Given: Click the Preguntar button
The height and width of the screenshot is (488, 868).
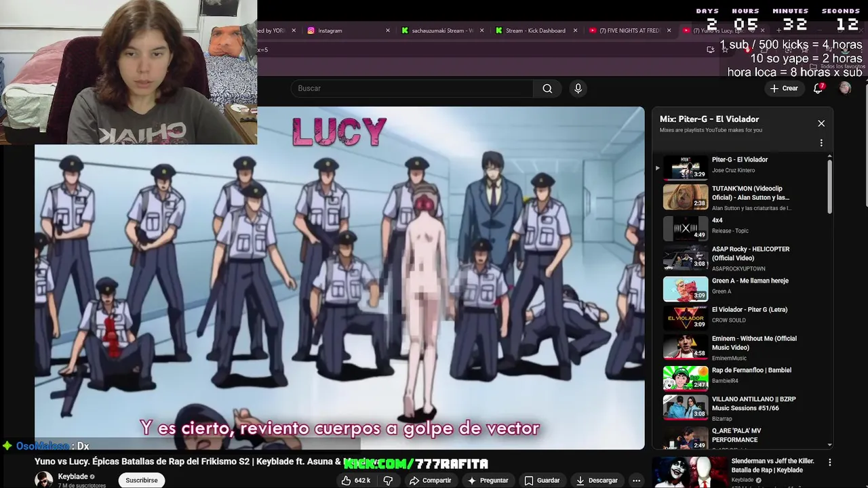Looking at the screenshot, I should point(487,481).
